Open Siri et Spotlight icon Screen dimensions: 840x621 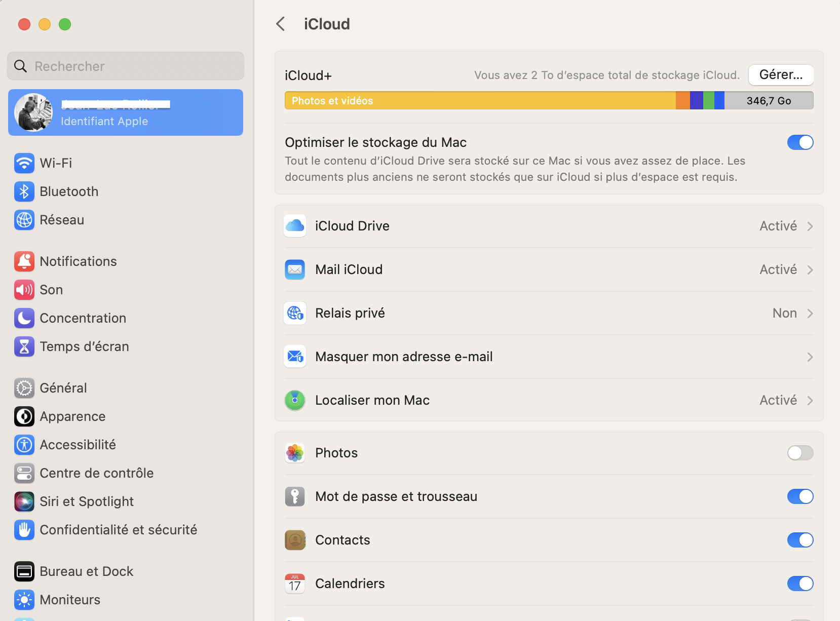(x=24, y=501)
